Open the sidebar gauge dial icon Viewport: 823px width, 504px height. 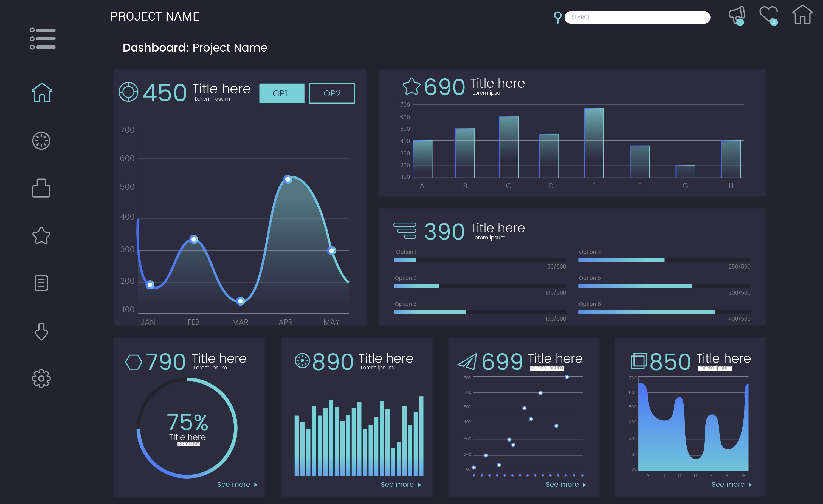(x=41, y=141)
